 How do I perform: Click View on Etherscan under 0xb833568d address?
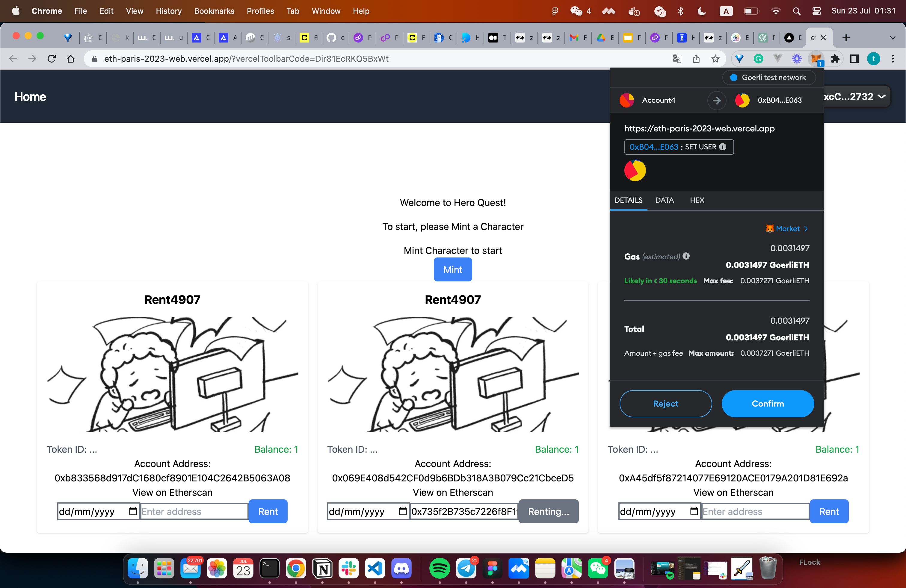[x=173, y=492]
